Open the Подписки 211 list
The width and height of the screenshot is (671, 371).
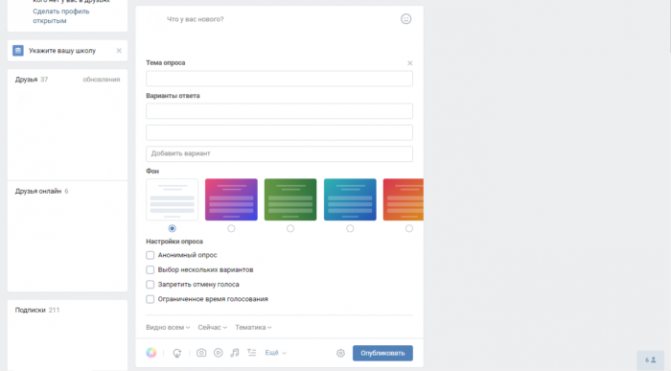click(x=37, y=310)
